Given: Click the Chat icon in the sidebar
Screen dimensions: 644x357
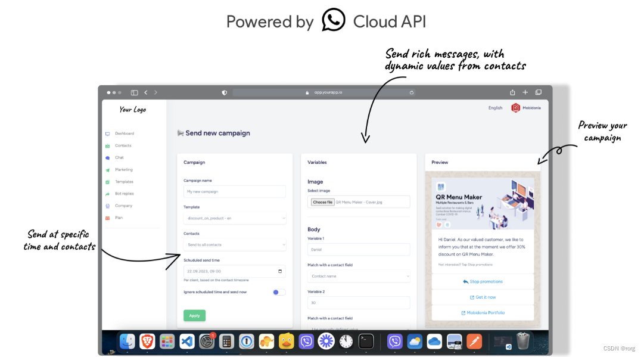Looking at the screenshot, I should (x=108, y=158).
